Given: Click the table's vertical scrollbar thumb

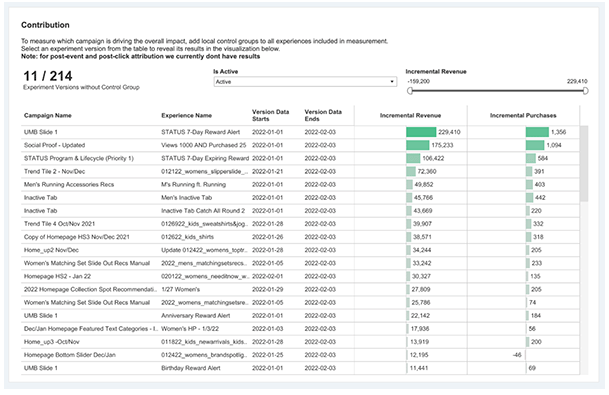Looking at the screenshot, I should [x=584, y=163].
